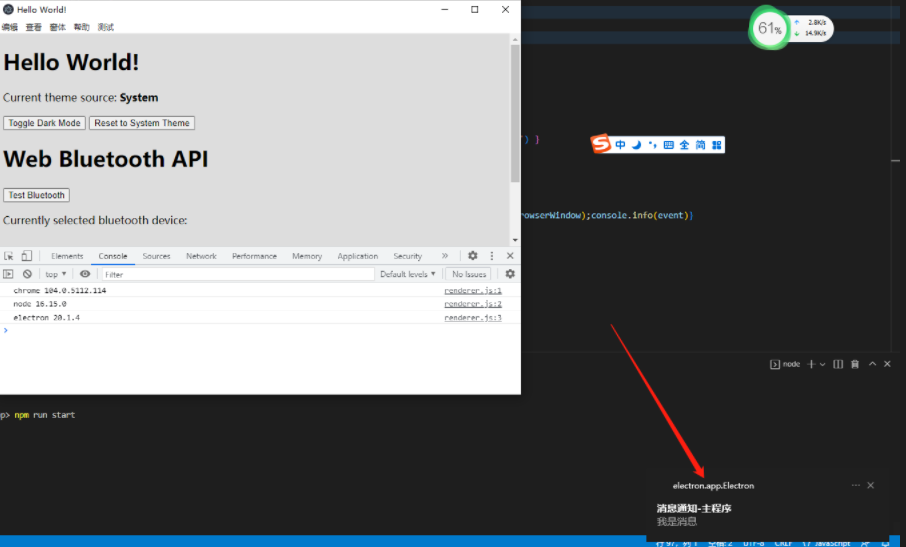Screen dimensions: 906x547
Task: Split the VS Code terminal
Action: coord(838,364)
